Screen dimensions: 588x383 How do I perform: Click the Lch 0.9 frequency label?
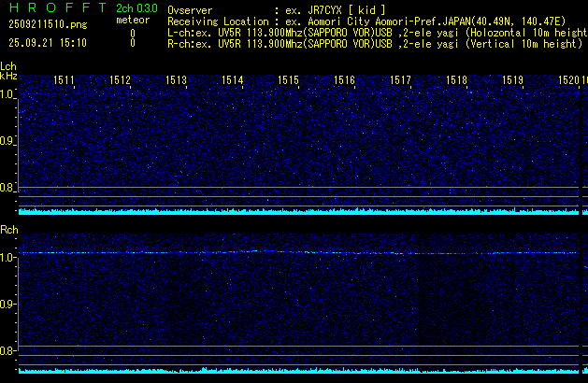8,141
